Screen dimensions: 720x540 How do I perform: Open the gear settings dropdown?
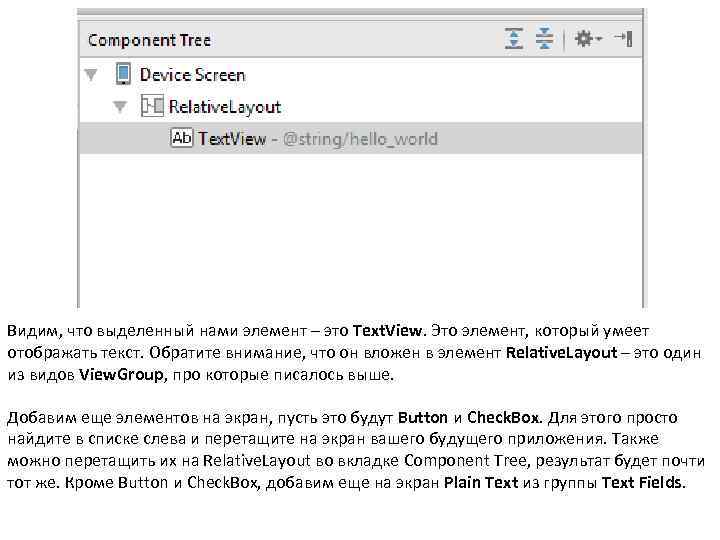click(x=586, y=39)
